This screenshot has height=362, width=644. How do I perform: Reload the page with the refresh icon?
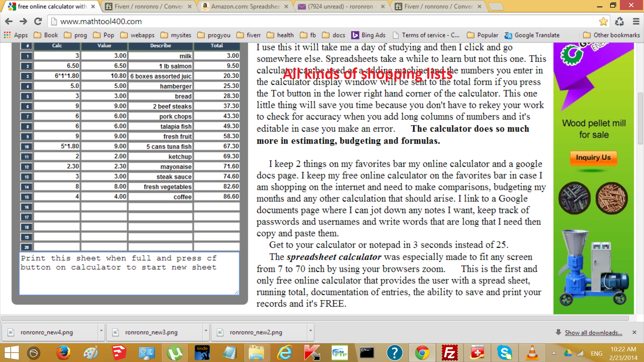(x=38, y=21)
